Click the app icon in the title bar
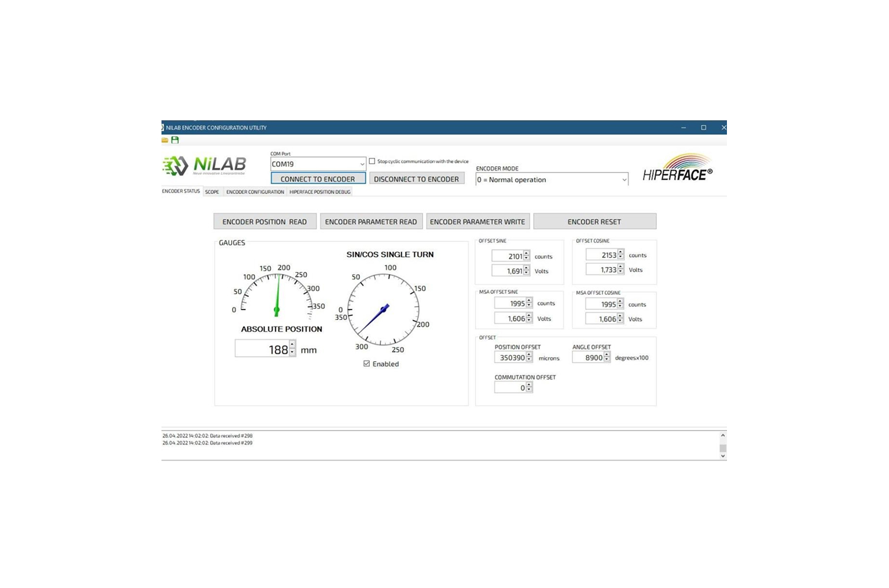 click(164, 127)
